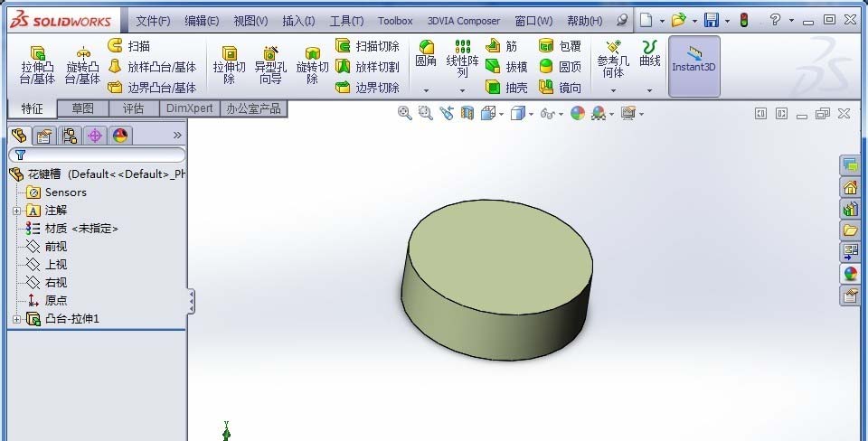Switch to the 草图 sketch tab

click(83, 108)
